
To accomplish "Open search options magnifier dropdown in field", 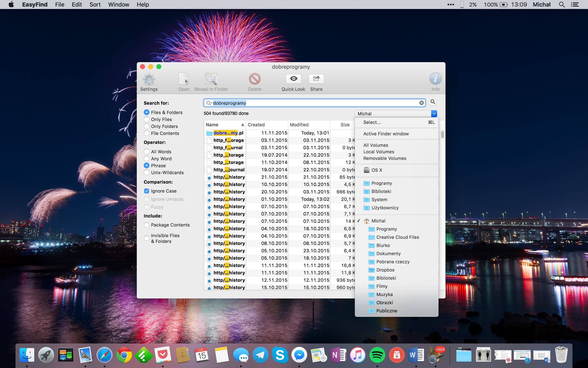I will (209, 103).
